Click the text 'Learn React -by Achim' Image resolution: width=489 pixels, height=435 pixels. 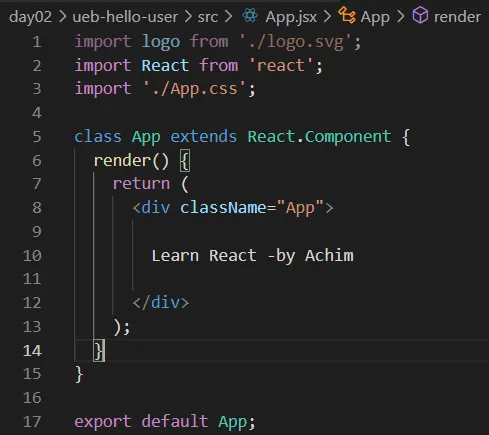click(x=253, y=256)
